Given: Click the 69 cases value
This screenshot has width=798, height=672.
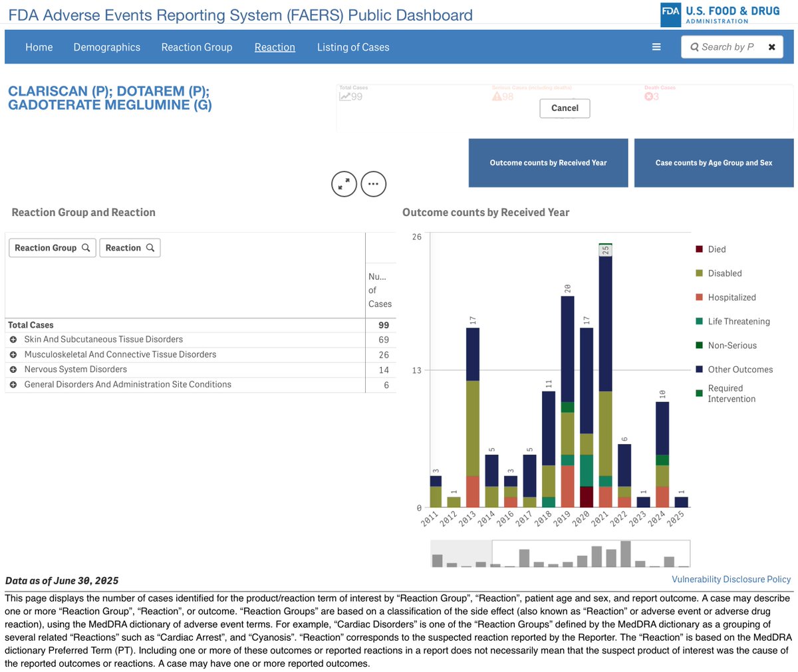Looking at the screenshot, I should pos(384,340).
